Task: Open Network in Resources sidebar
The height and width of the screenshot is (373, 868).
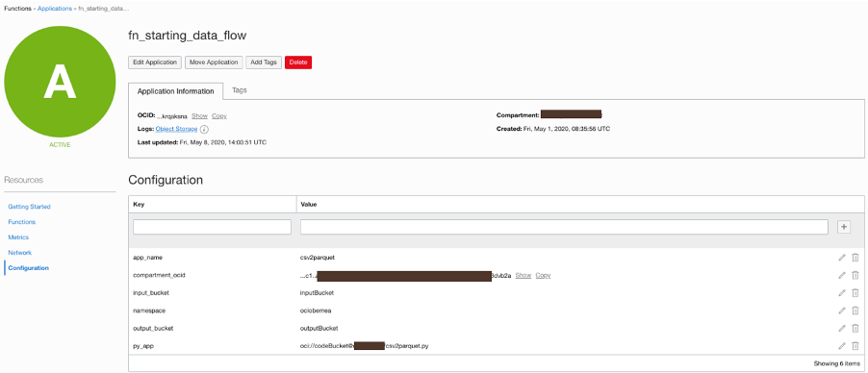Action: (x=19, y=253)
